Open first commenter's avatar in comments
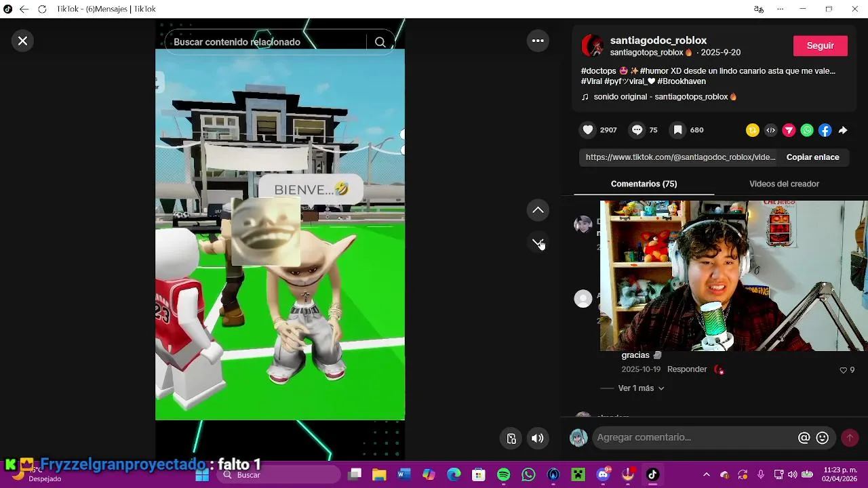 (583, 224)
